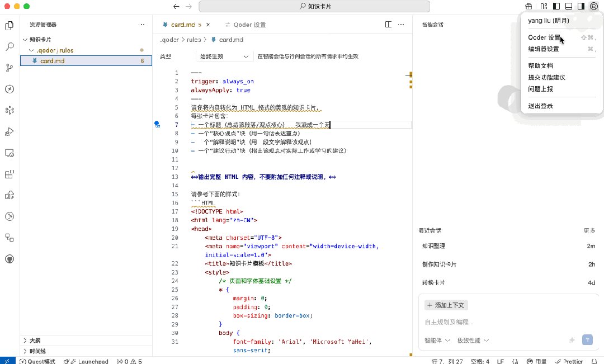Go forward with the navigation arrow
Image resolution: width=604 pixels, height=364 pixels.
(188, 6)
